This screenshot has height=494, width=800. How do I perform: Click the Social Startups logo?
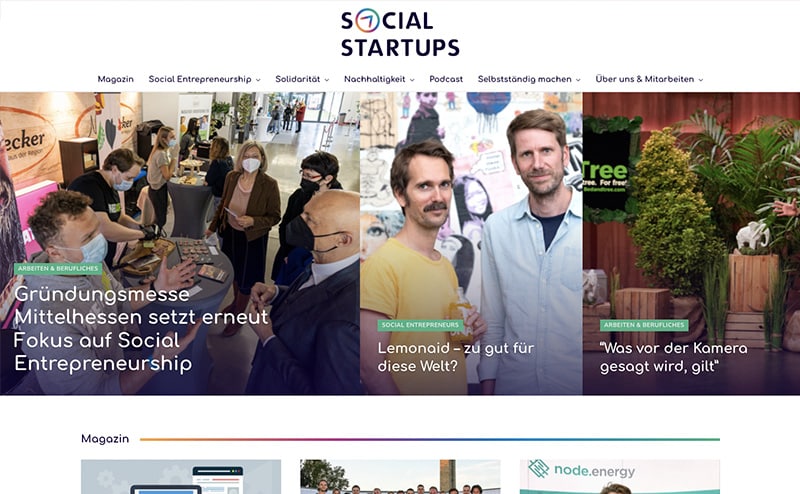[x=400, y=32]
